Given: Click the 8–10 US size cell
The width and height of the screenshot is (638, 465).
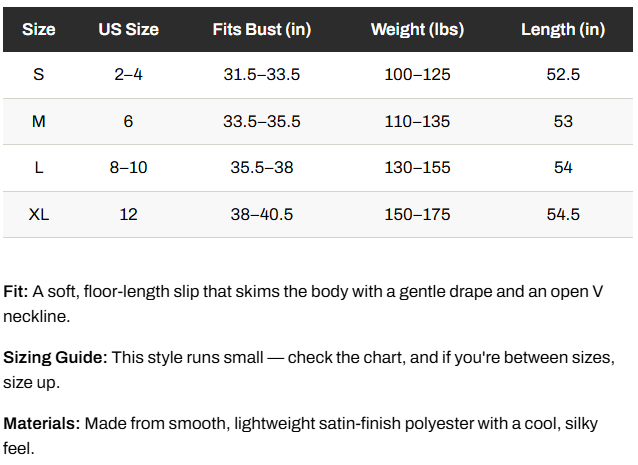Looking at the screenshot, I should pos(129,167).
